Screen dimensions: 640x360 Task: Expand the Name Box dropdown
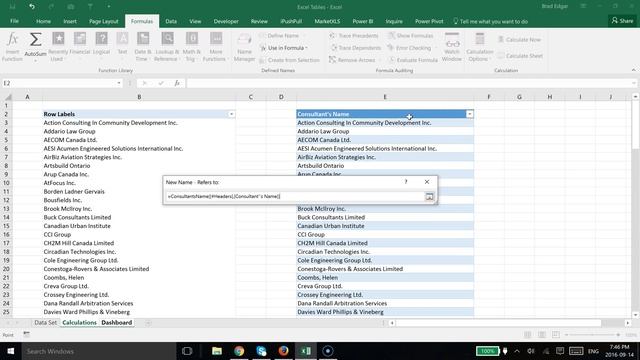(119, 83)
